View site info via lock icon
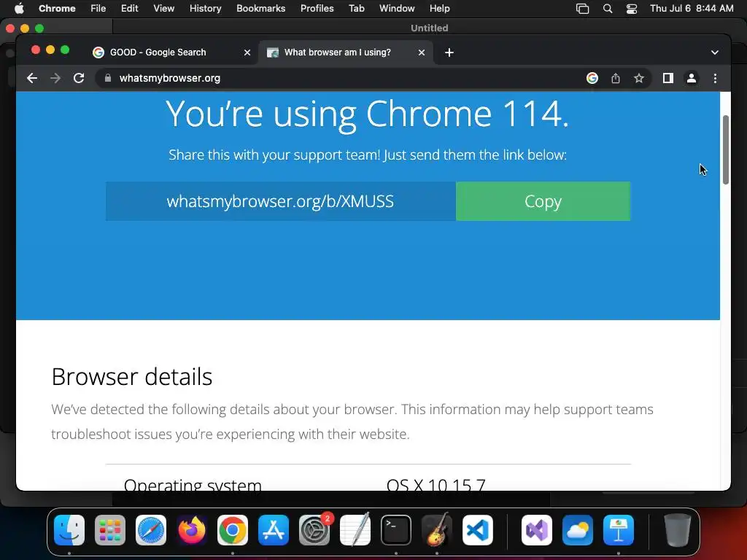The width and height of the screenshot is (747, 560). pyautogui.click(x=108, y=78)
